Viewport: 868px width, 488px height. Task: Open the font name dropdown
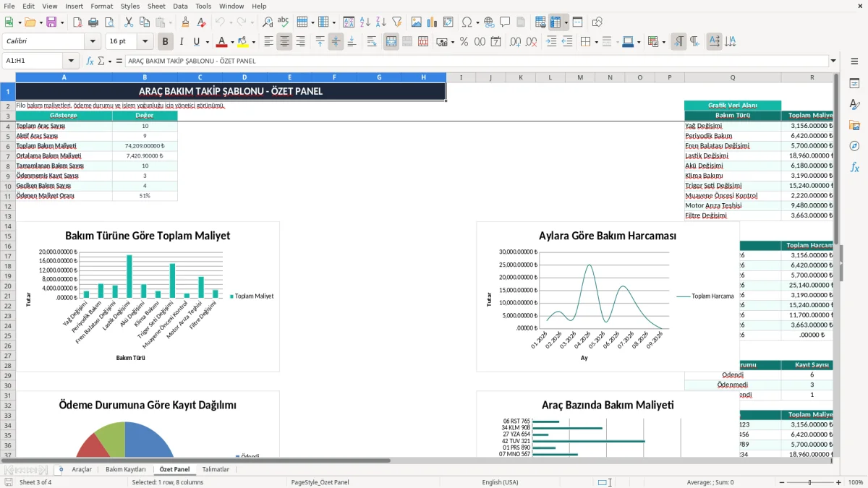click(x=93, y=42)
